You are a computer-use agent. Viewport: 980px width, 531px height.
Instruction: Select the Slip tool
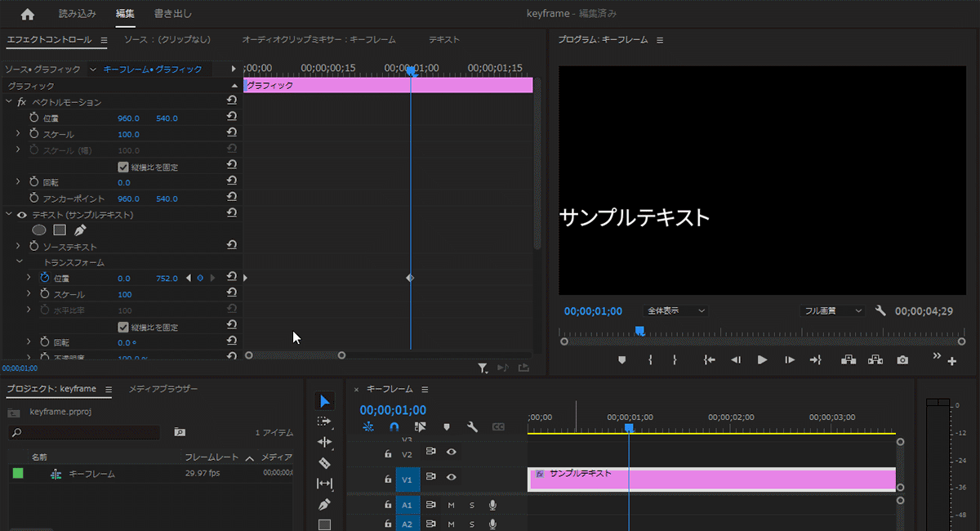click(x=324, y=484)
